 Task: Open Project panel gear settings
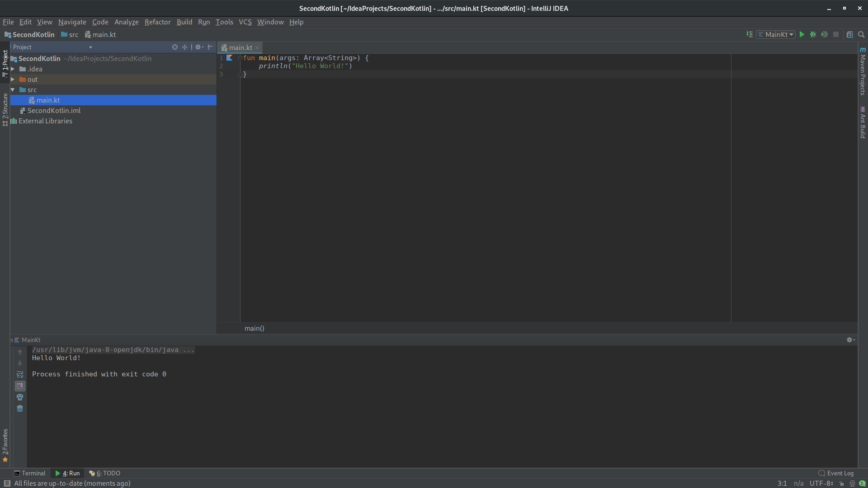point(199,47)
